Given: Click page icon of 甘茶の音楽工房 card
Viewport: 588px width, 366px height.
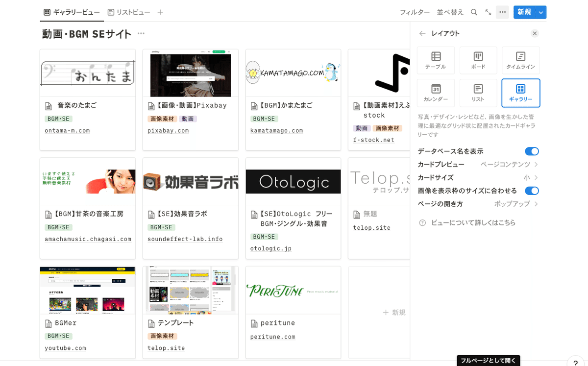Looking at the screenshot, I should (49, 215).
